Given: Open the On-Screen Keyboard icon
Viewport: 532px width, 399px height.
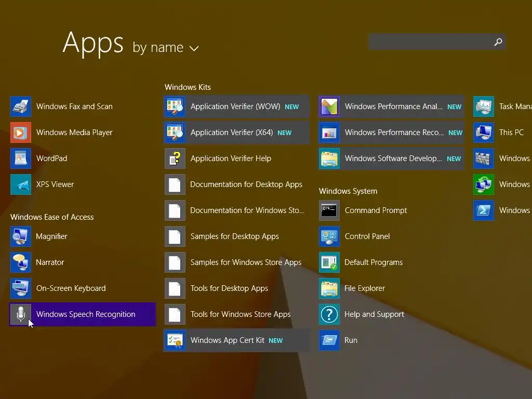Looking at the screenshot, I should point(21,288).
